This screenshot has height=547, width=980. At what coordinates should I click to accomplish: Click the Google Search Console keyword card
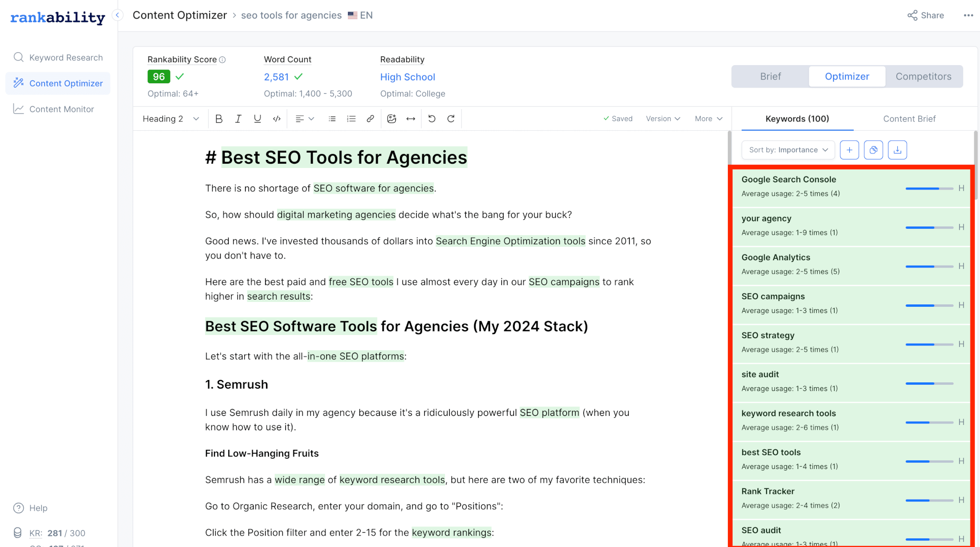(851, 188)
